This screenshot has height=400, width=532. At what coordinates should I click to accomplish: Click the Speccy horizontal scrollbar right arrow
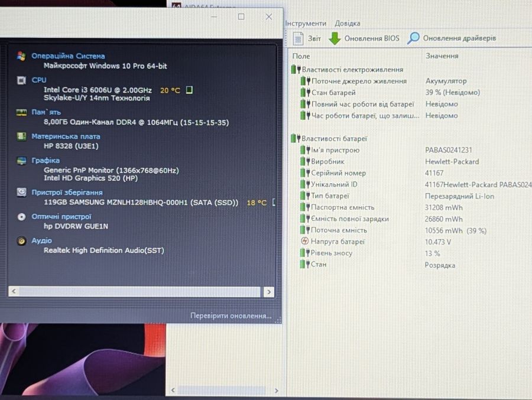click(269, 291)
